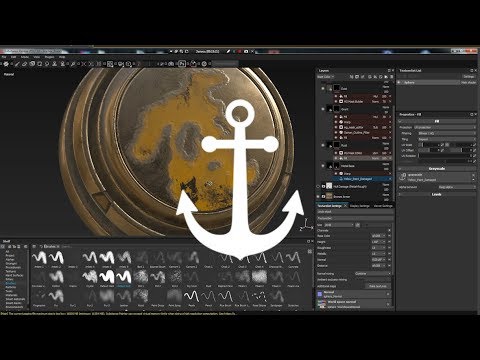Screen dimensions: 480x360
Task: Click the Main shader button
Action: tap(469, 82)
